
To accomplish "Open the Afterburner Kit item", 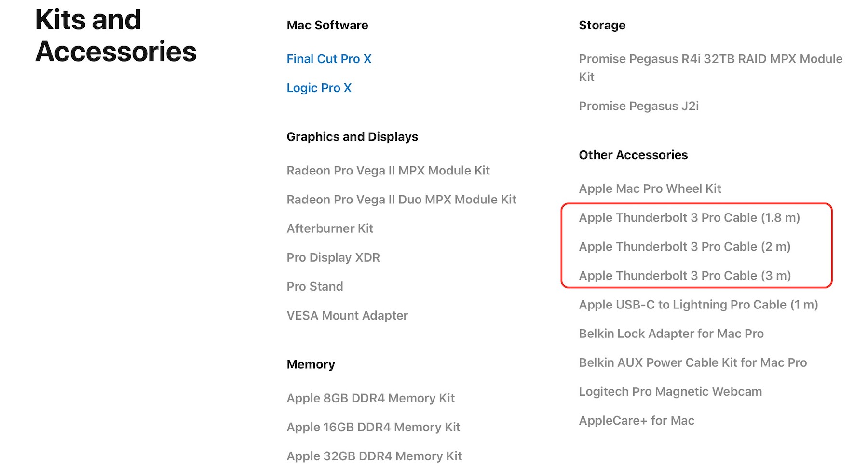I will [x=330, y=228].
